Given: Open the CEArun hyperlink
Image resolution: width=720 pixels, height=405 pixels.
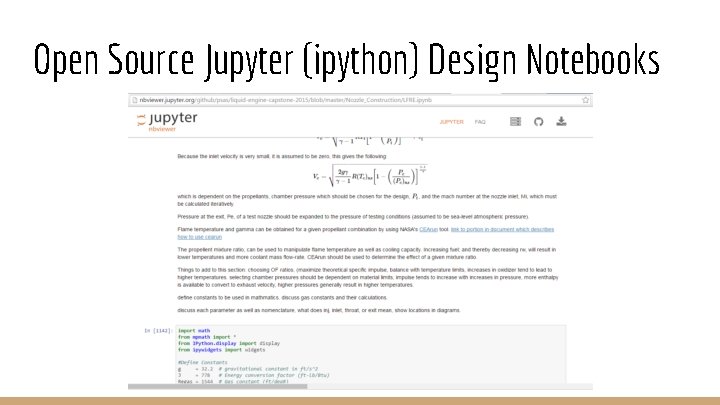Looking at the screenshot, I should click(x=428, y=229).
